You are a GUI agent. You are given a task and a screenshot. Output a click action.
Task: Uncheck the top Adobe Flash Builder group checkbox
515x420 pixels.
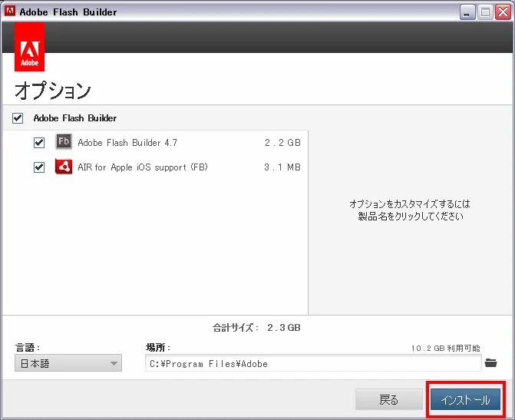(18, 118)
